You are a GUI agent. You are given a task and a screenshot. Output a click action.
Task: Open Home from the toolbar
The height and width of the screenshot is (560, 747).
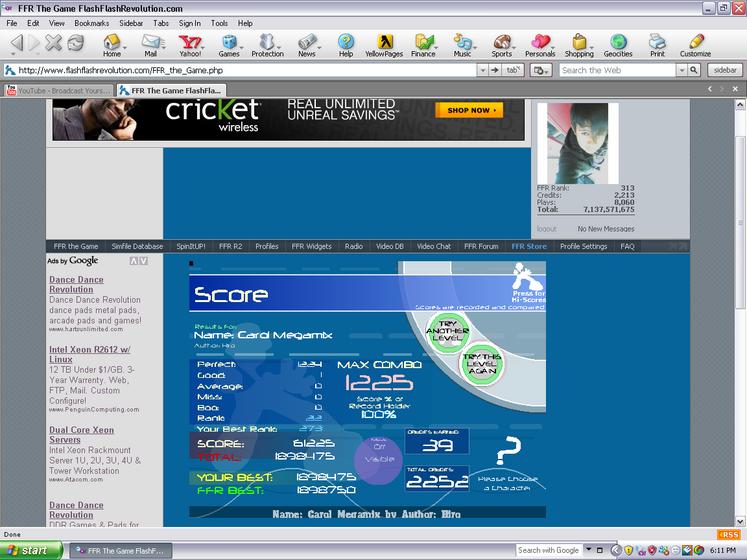pos(112,46)
